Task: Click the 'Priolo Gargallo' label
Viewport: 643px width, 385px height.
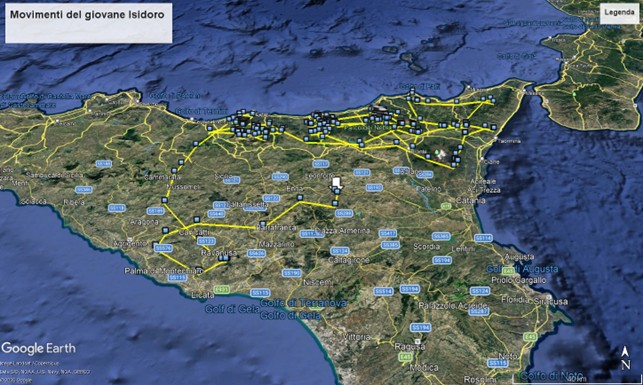Action: tap(519, 280)
